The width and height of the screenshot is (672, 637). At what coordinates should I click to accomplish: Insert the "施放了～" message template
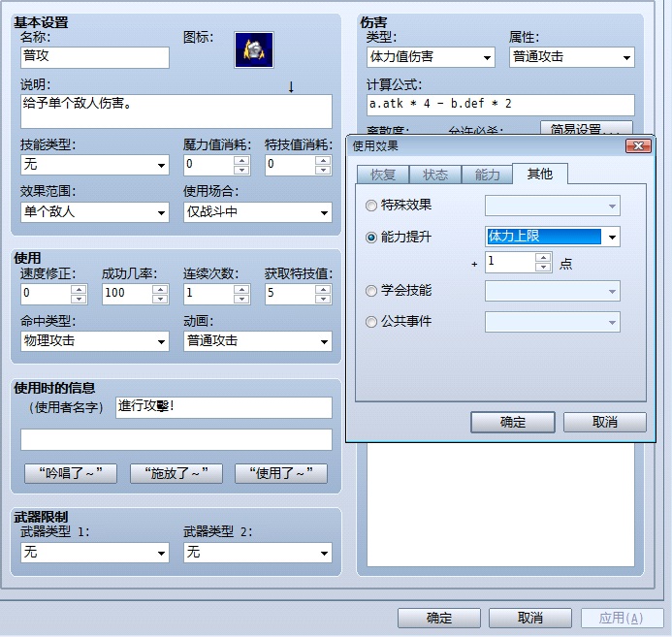coord(176,473)
